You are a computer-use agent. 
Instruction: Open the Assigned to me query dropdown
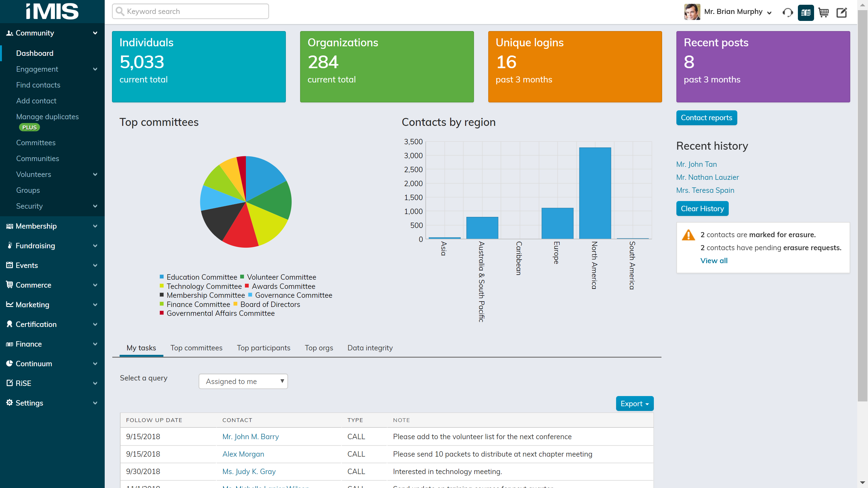coord(243,381)
